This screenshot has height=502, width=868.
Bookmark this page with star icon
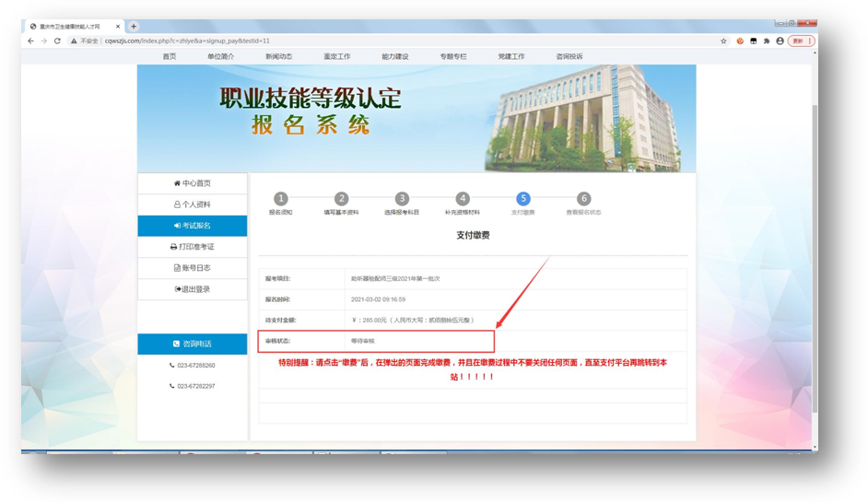[x=723, y=41]
